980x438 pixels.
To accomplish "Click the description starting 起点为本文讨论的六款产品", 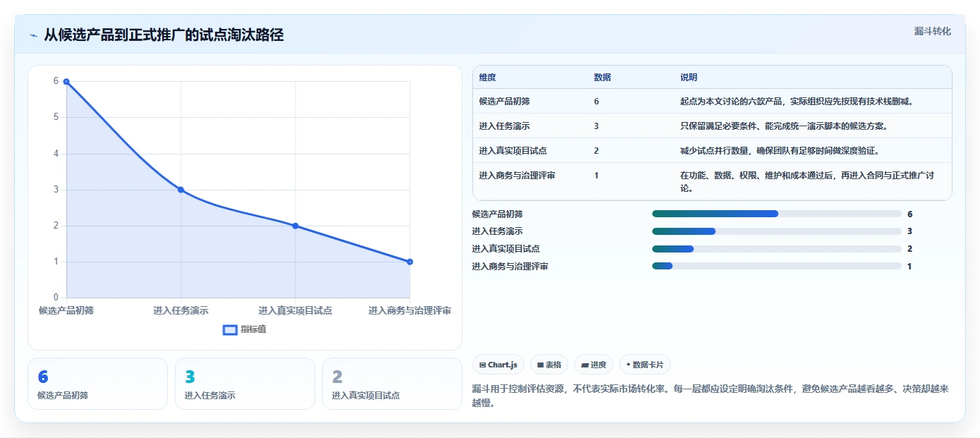I will (797, 102).
